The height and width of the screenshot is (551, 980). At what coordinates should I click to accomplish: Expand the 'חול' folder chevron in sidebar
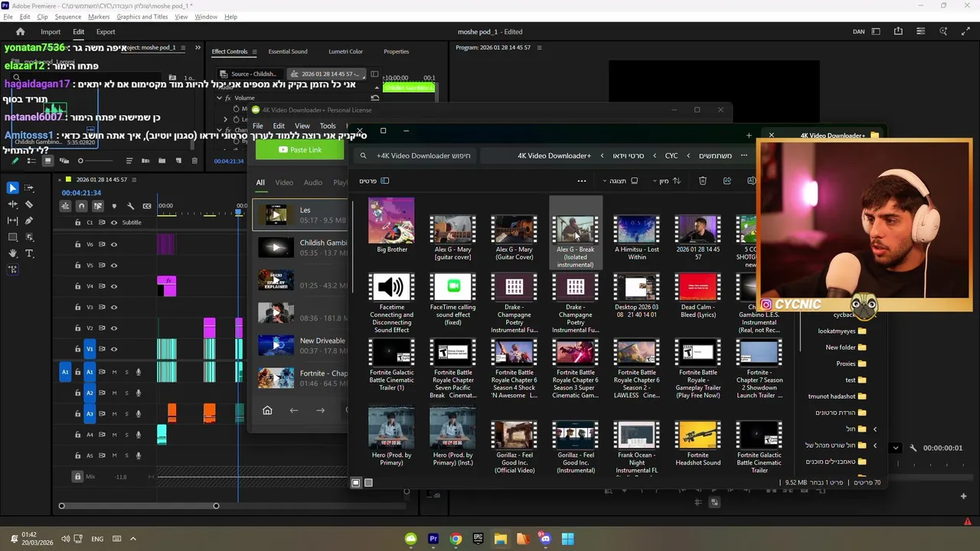(875, 429)
